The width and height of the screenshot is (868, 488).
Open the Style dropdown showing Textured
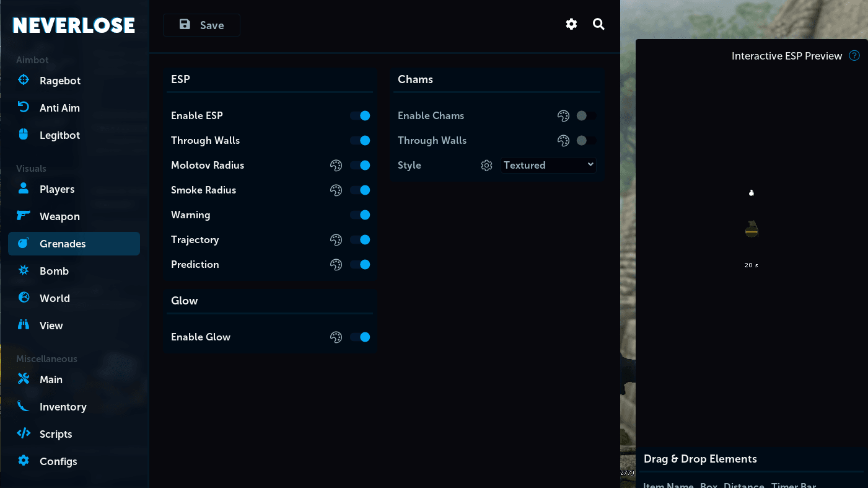click(x=548, y=165)
